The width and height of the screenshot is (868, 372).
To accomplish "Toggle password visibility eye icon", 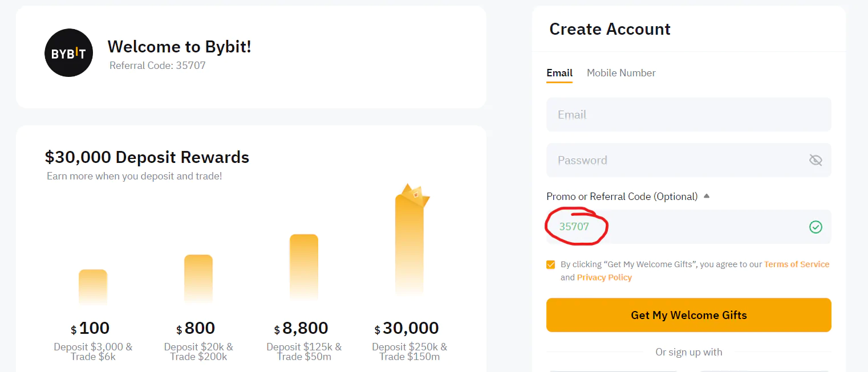I will (x=816, y=160).
